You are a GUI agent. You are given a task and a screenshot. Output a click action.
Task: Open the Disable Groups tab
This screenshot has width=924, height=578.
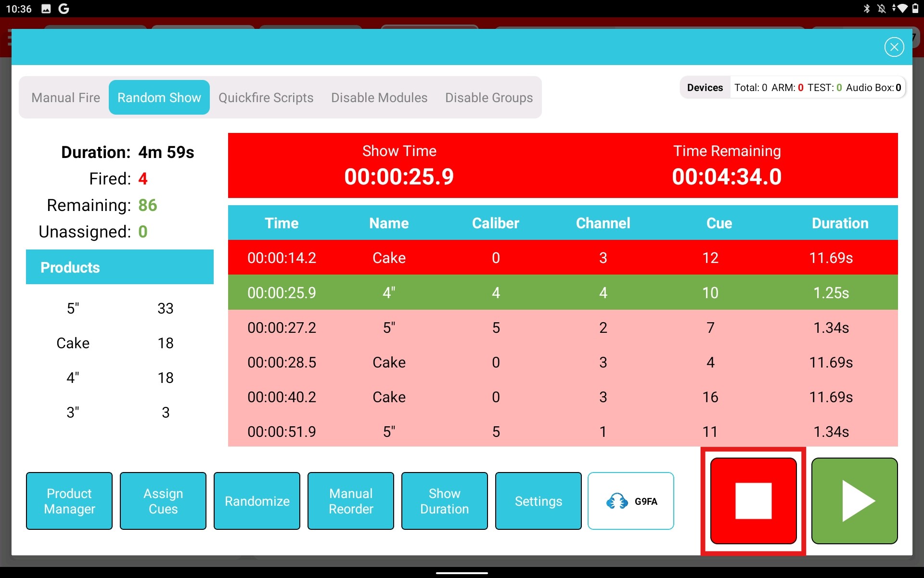click(x=489, y=98)
